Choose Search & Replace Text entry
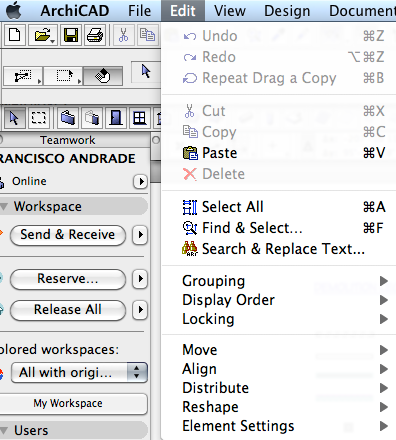Screen dimensions: 396x440 (x=279, y=249)
